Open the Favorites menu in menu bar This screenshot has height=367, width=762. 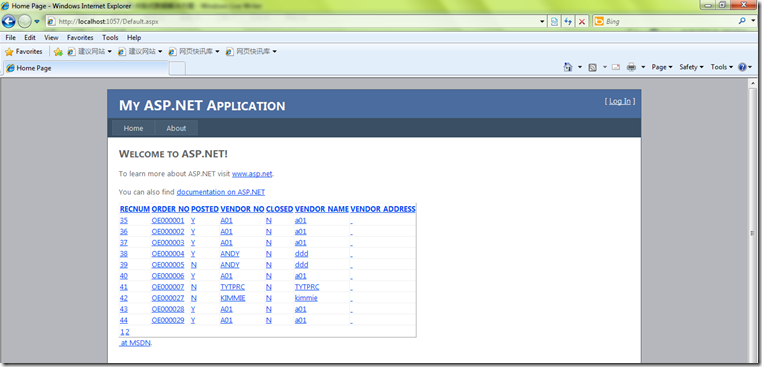[80, 37]
